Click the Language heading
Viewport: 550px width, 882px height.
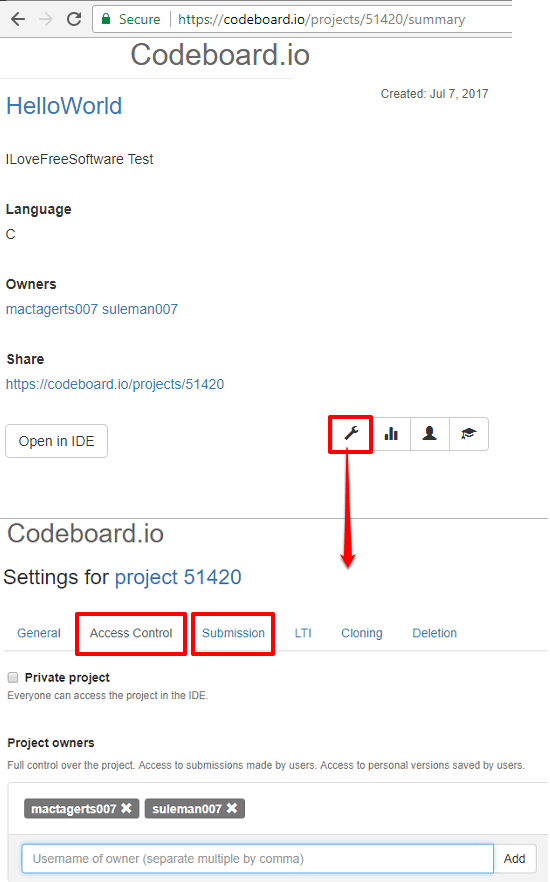click(39, 209)
